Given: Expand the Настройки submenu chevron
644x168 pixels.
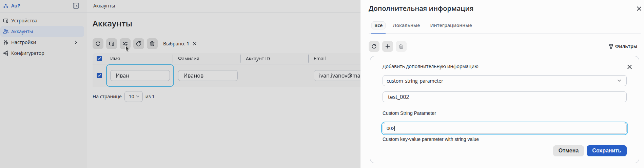Looking at the screenshot, I should pyautogui.click(x=76, y=42).
